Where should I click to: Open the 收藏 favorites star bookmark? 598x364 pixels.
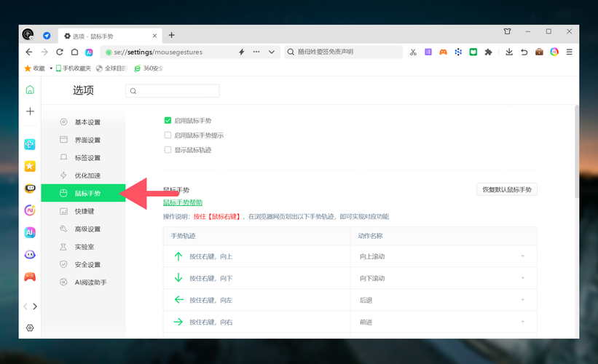34,68
